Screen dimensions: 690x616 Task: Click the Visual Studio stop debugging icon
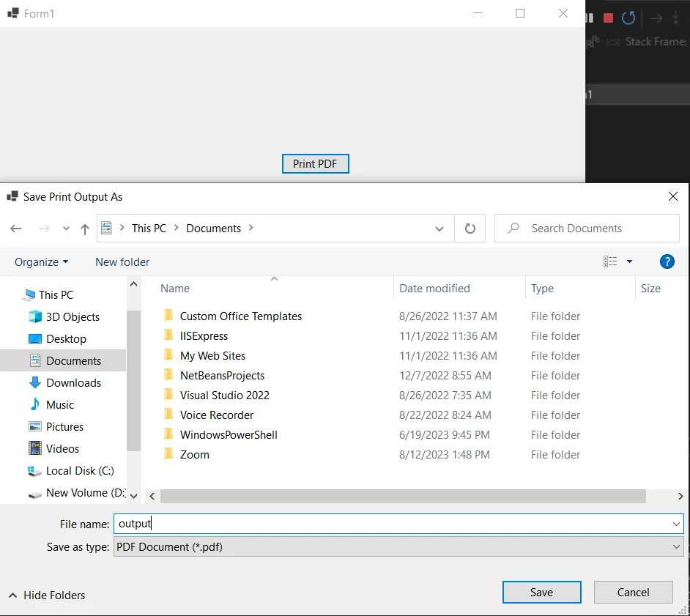pyautogui.click(x=608, y=18)
